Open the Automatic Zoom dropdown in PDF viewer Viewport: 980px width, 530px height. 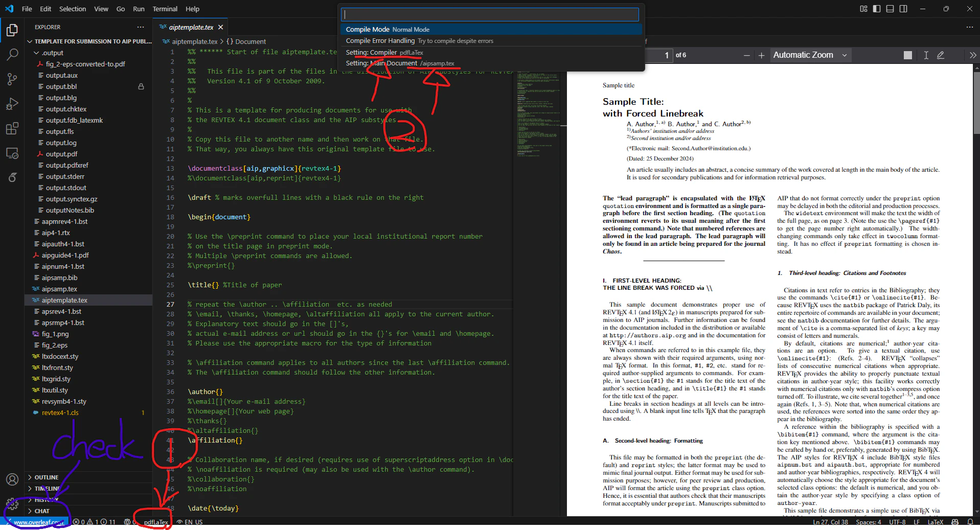click(810, 55)
